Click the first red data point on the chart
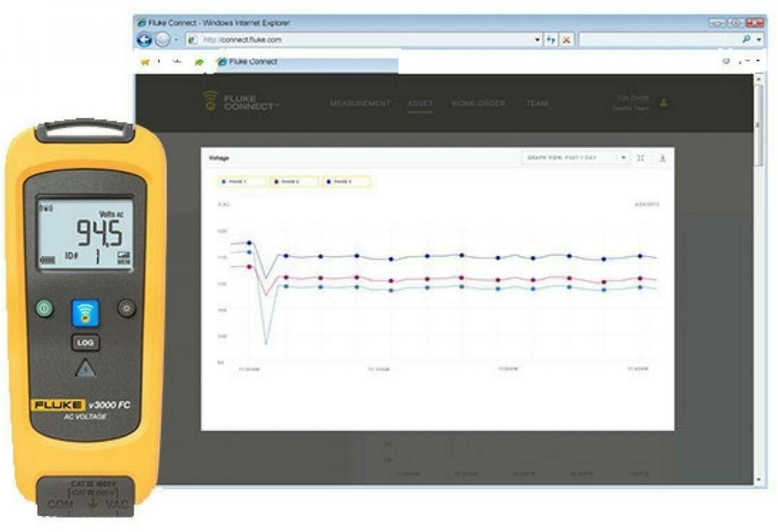 [249, 267]
